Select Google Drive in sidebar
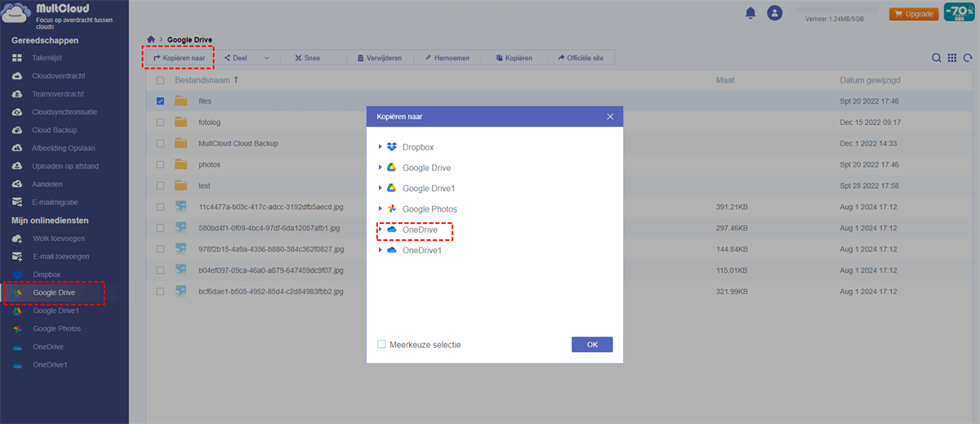980x424 pixels. [54, 292]
